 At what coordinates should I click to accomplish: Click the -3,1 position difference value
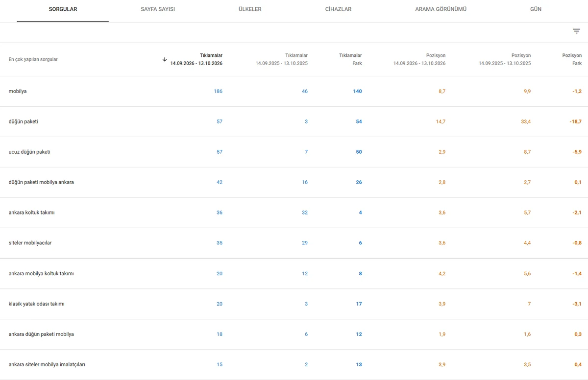click(577, 304)
